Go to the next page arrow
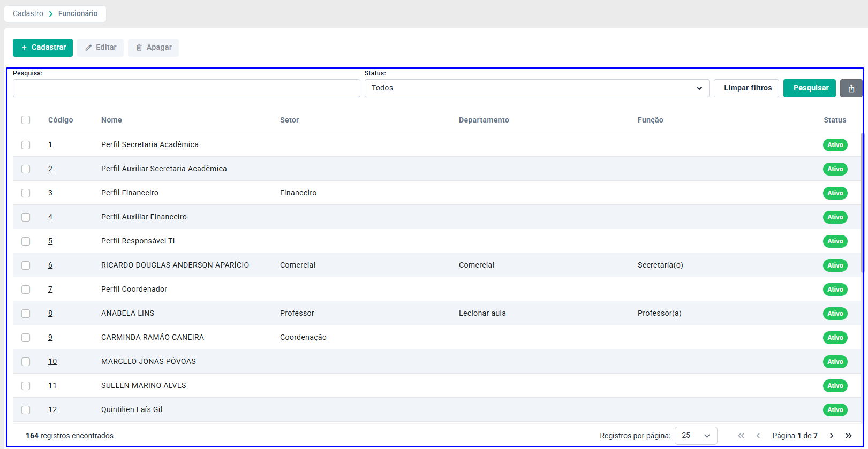Viewport: 868px width, 449px height. point(832,436)
